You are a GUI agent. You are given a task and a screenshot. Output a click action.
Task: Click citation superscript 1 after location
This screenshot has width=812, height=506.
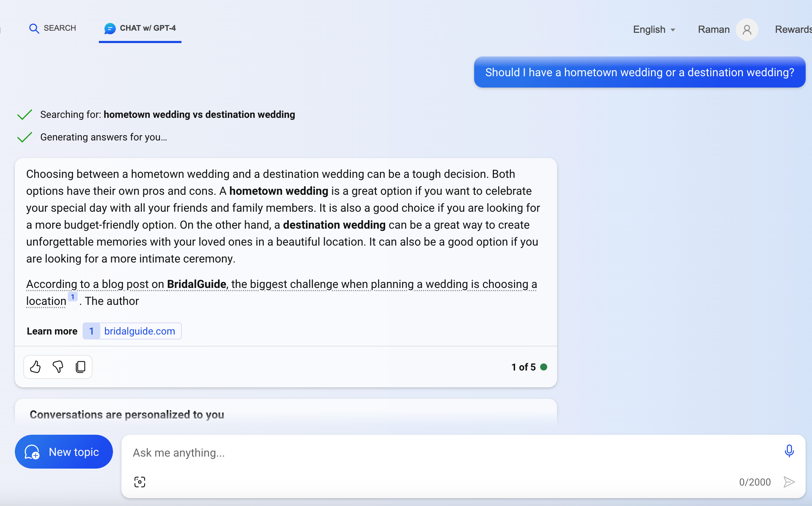click(73, 297)
